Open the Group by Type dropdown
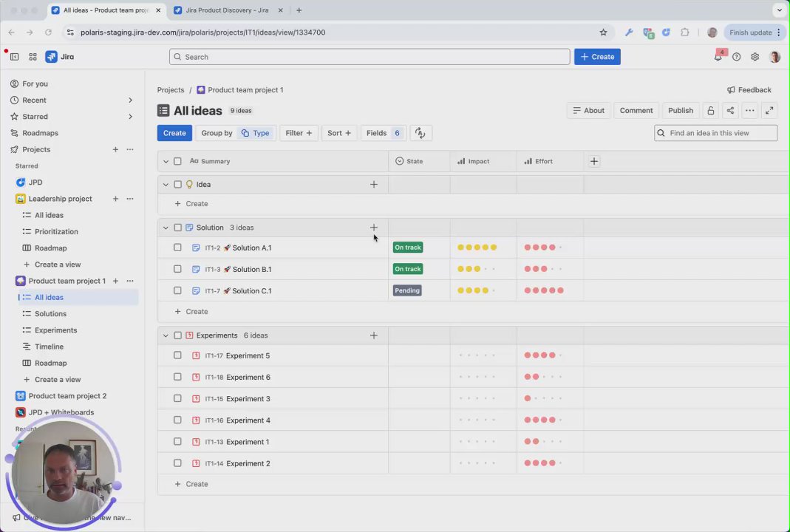 [236, 133]
